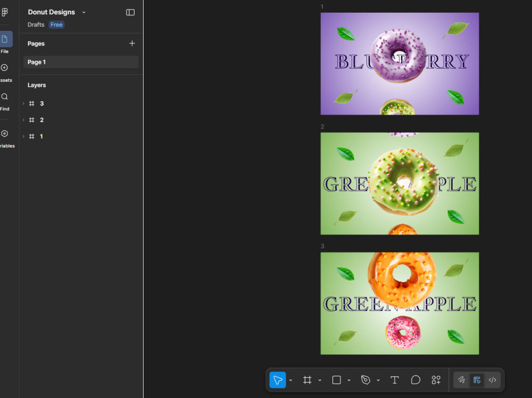
Task: Open the Actions resources tool
Action: click(436, 380)
